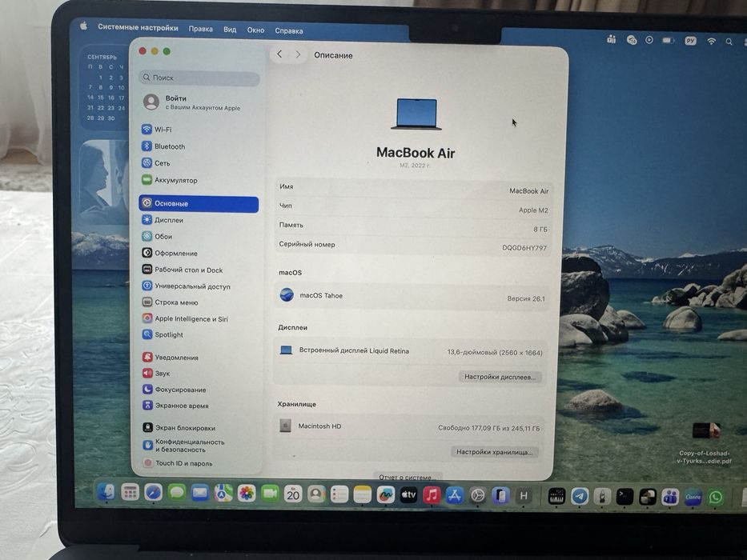Open the Apple menu
The image size is (747, 560).
point(83,26)
